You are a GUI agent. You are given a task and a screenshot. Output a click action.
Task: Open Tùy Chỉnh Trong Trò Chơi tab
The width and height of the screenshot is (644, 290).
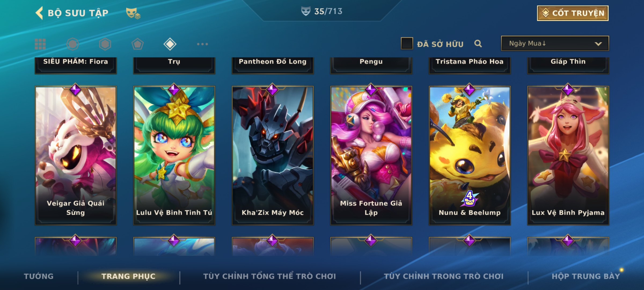click(x=444, y=276)
